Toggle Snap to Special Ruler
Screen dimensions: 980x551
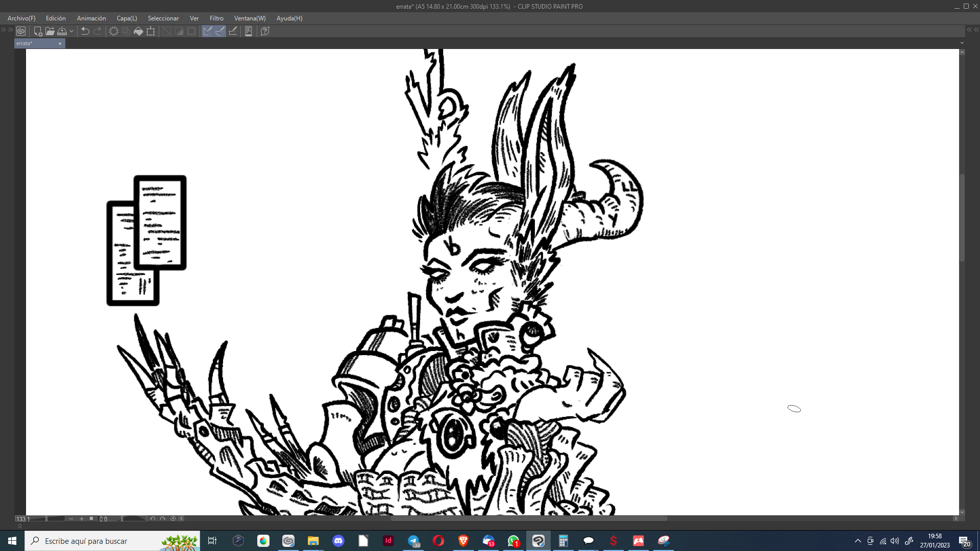pyautogui.click(x=220, y=31)
